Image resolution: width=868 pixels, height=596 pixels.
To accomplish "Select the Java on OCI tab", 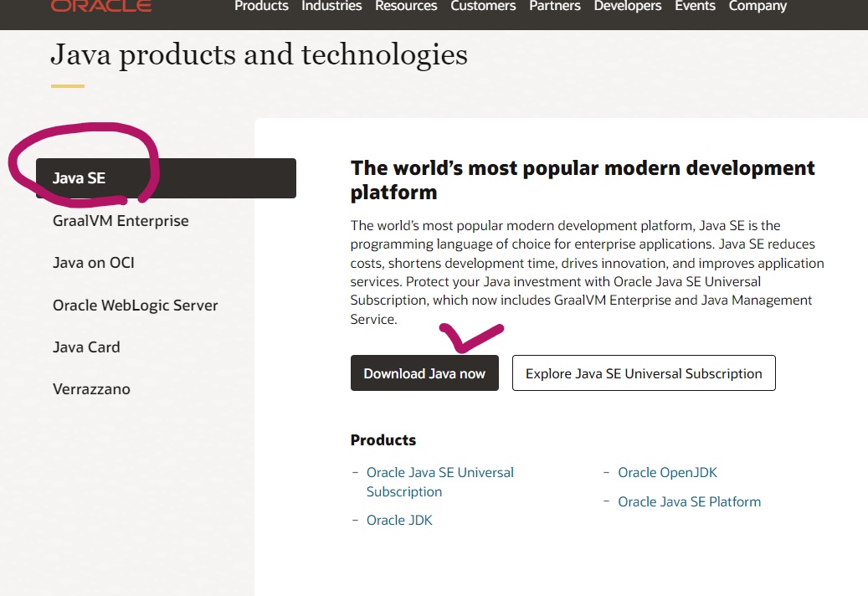I will [94, 263].
